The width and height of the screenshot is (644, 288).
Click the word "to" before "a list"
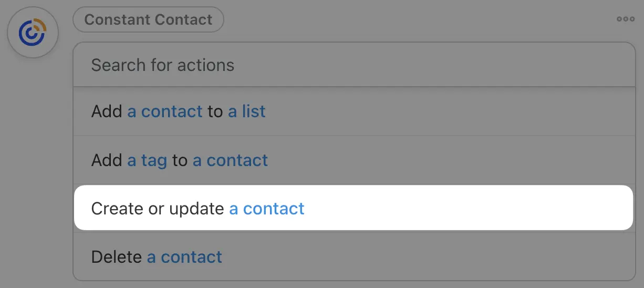coord(215,111)
